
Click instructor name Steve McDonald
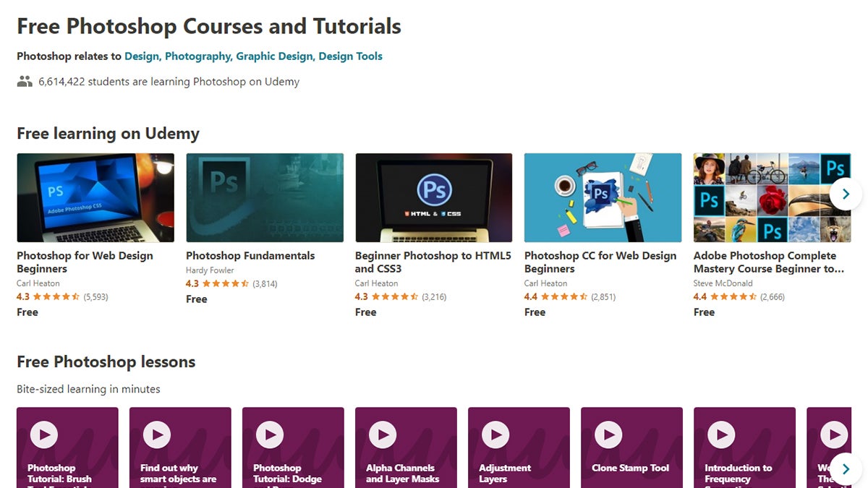723,283
